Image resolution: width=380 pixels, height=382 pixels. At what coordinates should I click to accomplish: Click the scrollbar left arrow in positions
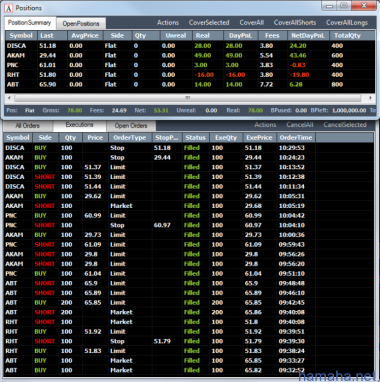click(9, 98)
